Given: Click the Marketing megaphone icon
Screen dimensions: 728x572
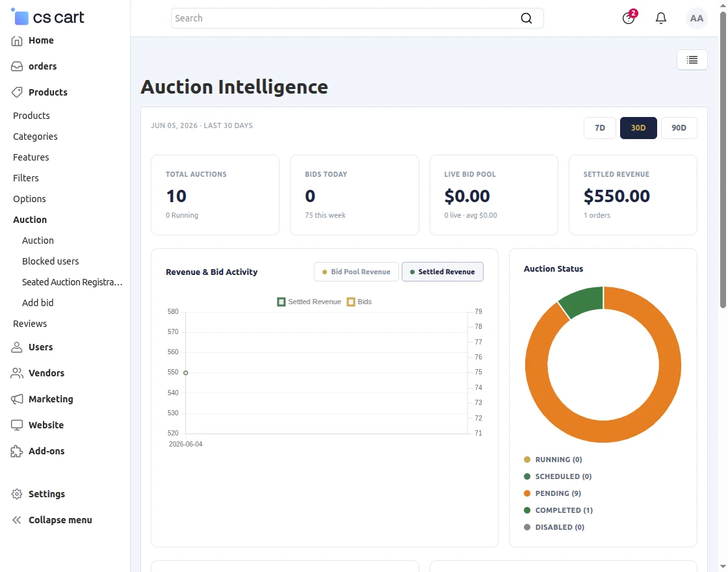Looking at the screenshot, I should click(17, 399).
